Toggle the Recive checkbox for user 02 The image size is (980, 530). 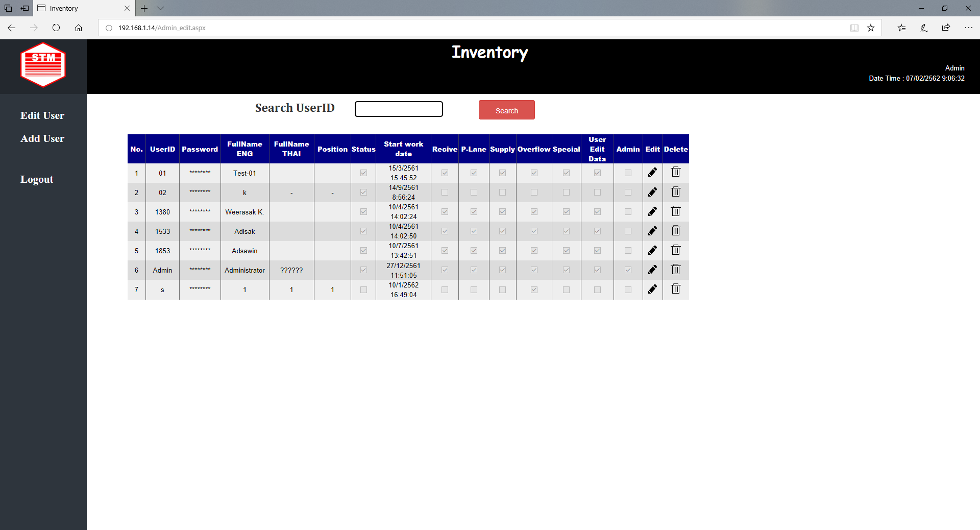[445, 192]
